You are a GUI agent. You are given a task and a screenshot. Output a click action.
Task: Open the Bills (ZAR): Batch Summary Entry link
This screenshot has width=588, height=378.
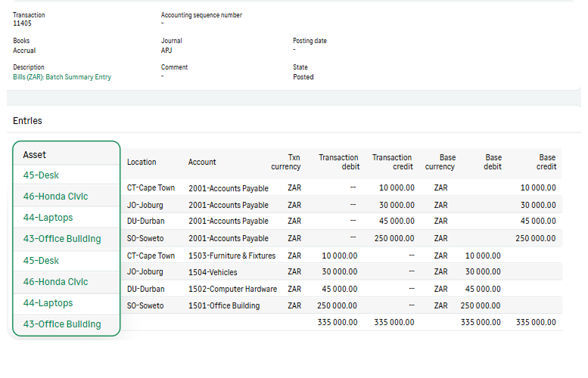[x=62, y=77]
